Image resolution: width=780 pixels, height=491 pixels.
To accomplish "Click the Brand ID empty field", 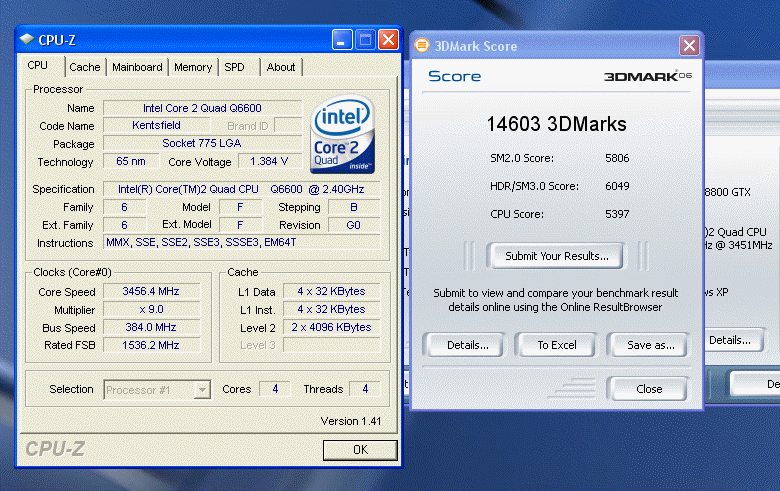I will pos(288,125).
